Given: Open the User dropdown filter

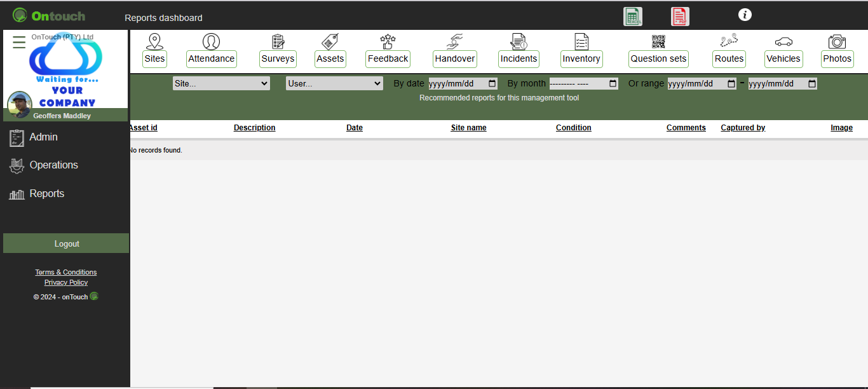Looking at the screenshot, I should coord(334,83).
